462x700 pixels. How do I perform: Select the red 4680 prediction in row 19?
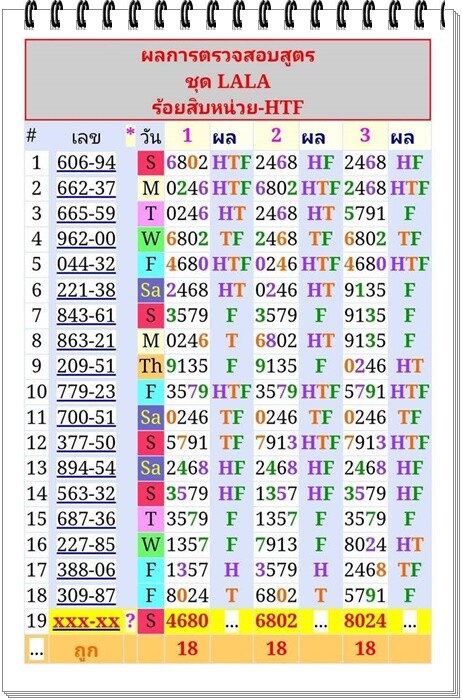pos(187,621)
